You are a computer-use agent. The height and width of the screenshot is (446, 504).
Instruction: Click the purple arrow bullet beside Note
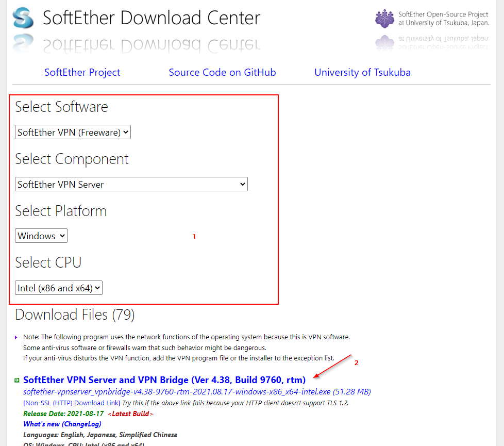coord(16,337)
